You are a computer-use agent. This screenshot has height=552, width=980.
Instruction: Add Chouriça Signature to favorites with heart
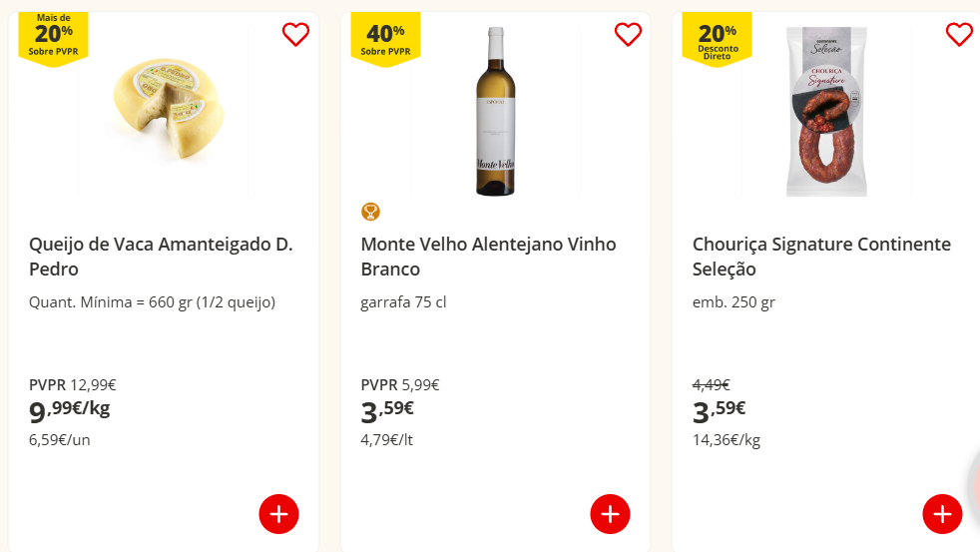(959, 35)
